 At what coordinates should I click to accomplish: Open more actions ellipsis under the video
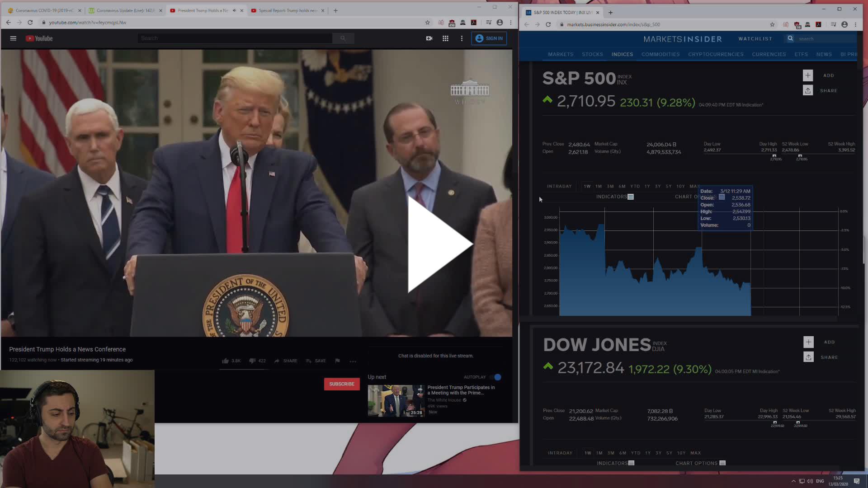point(353,361)
